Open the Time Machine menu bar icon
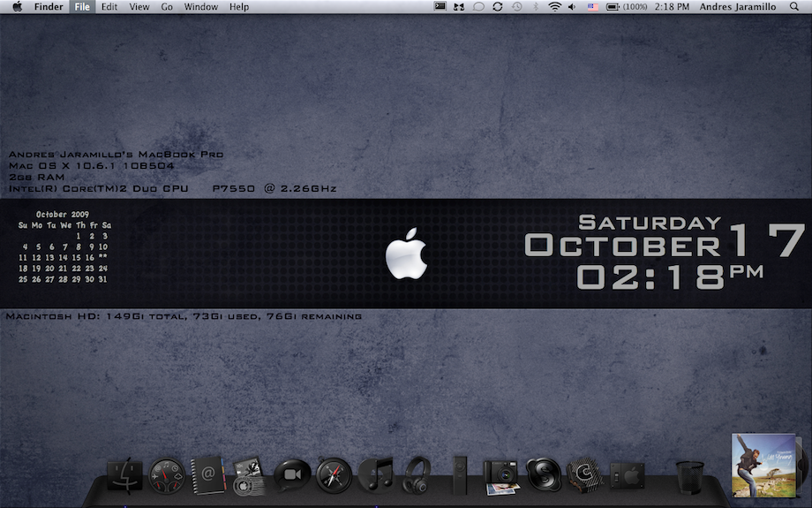Viewport: 812px width, 508px height. 517,7
